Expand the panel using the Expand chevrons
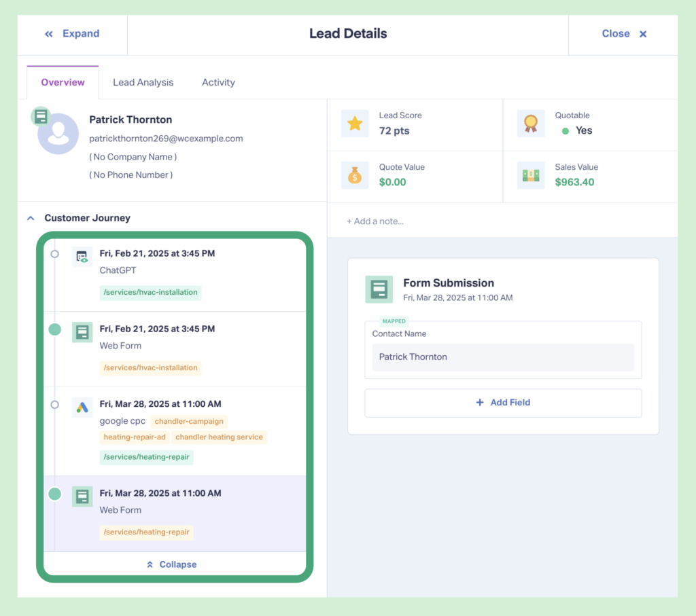The height and width of the screenshot is (616, 696). coord(71,33)
